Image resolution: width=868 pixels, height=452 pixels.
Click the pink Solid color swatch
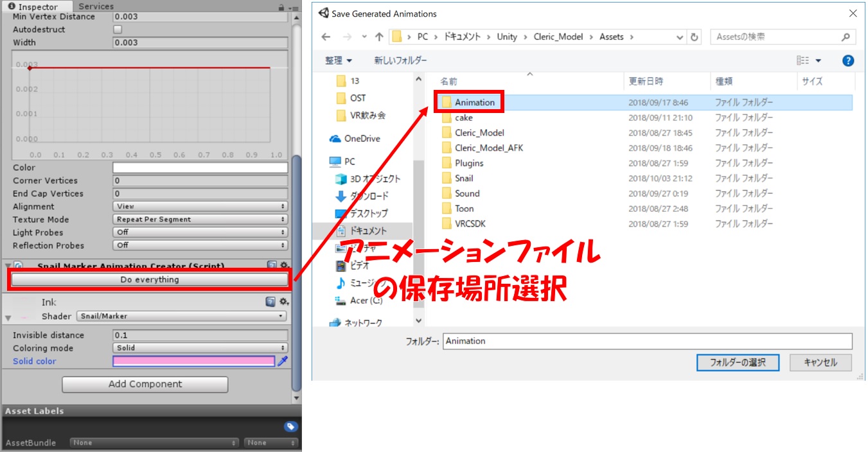[193, 361]
